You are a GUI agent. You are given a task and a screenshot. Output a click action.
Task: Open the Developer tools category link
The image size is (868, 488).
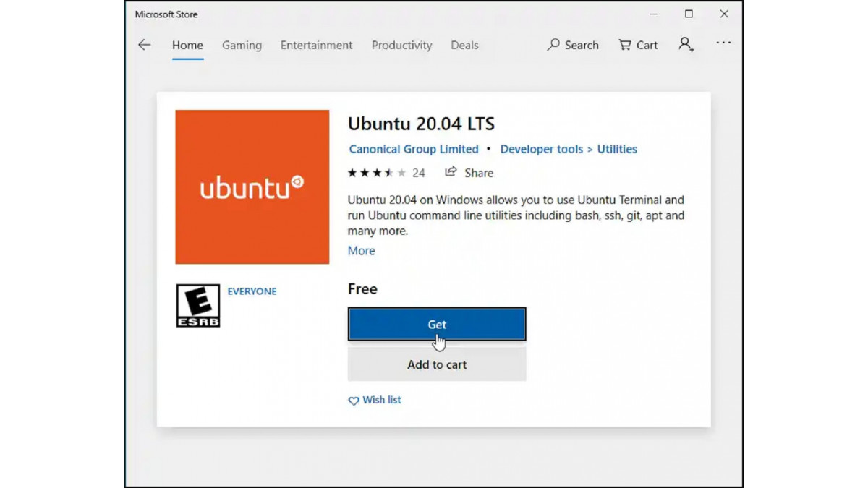click(x=541, y=149)
